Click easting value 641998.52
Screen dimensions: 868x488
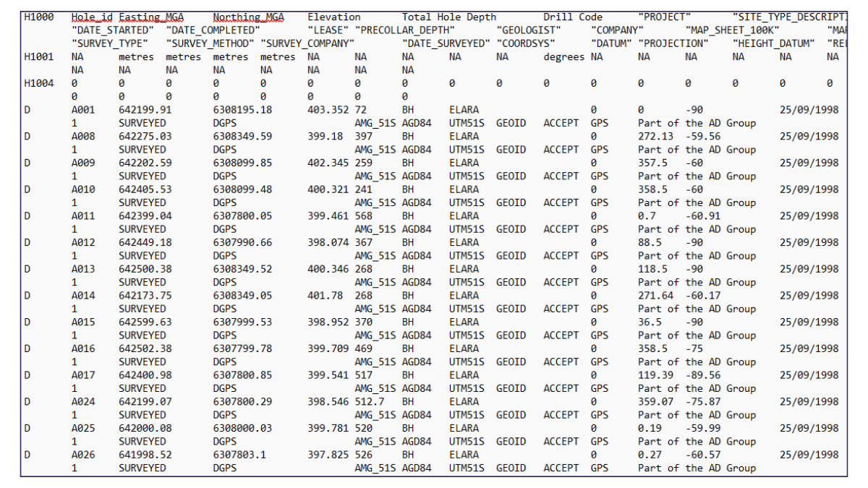[145, 455]
